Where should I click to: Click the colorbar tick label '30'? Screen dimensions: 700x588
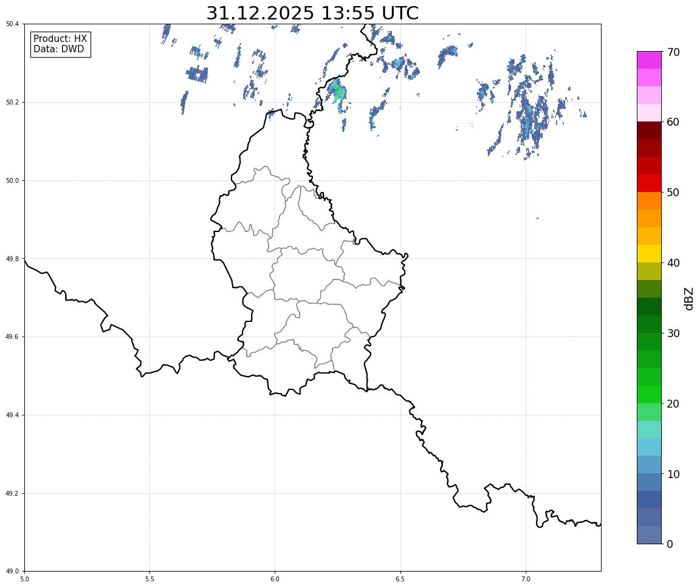click(673, 333)
